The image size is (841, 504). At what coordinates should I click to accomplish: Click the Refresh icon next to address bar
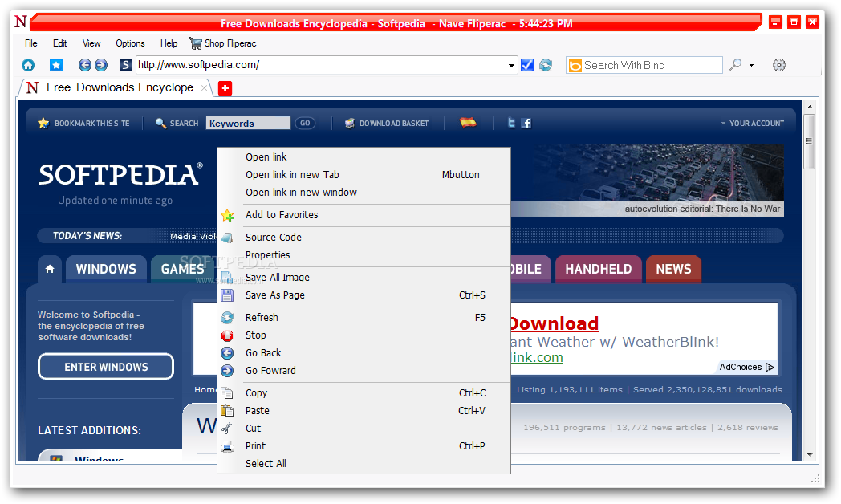coord(546,65)
